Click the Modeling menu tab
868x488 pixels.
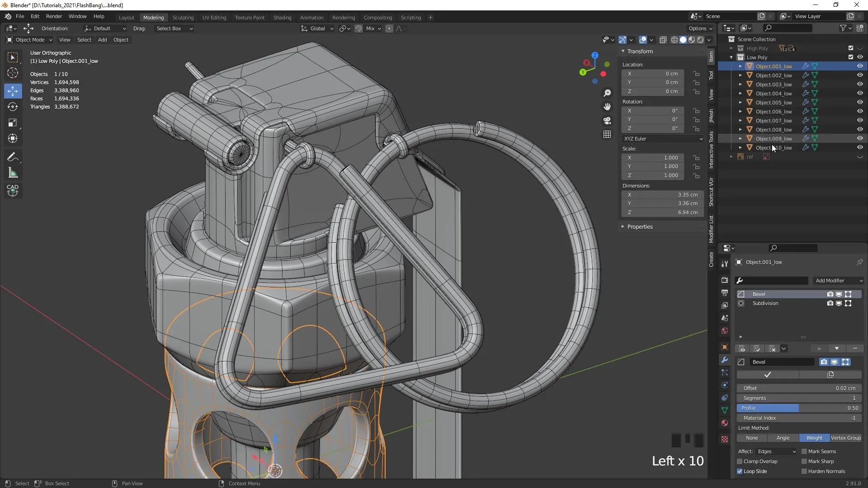(x=153, y=17)
